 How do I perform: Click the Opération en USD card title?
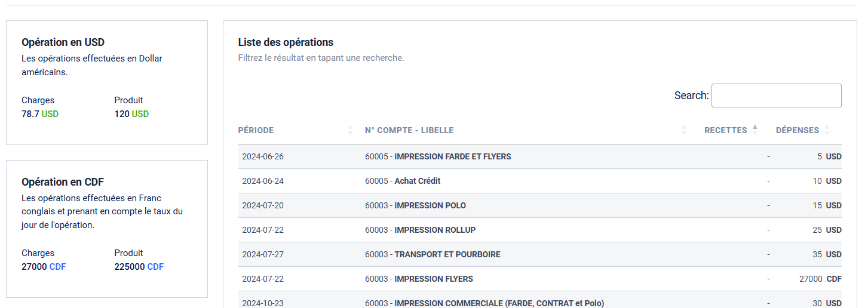63,42
